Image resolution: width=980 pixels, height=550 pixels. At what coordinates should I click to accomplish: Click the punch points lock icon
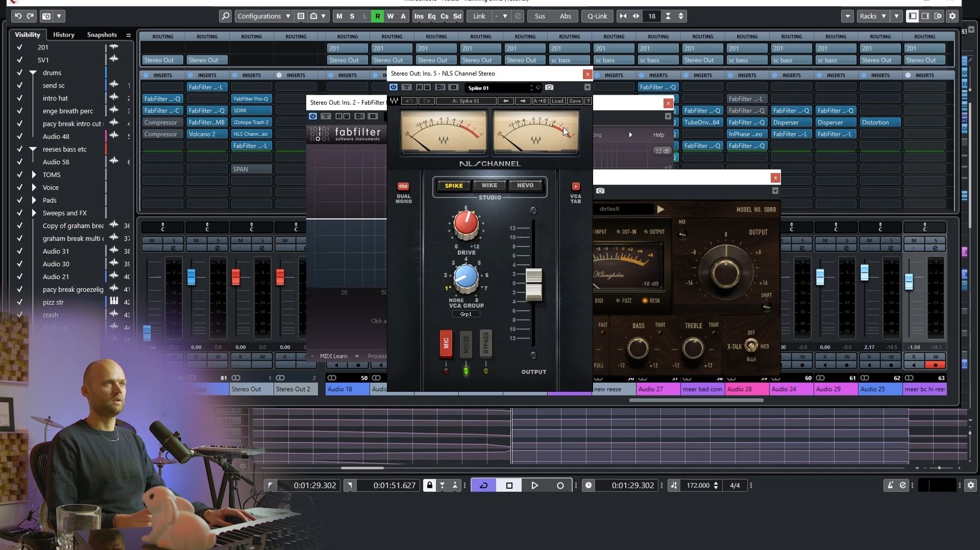(x=429, y=486)
